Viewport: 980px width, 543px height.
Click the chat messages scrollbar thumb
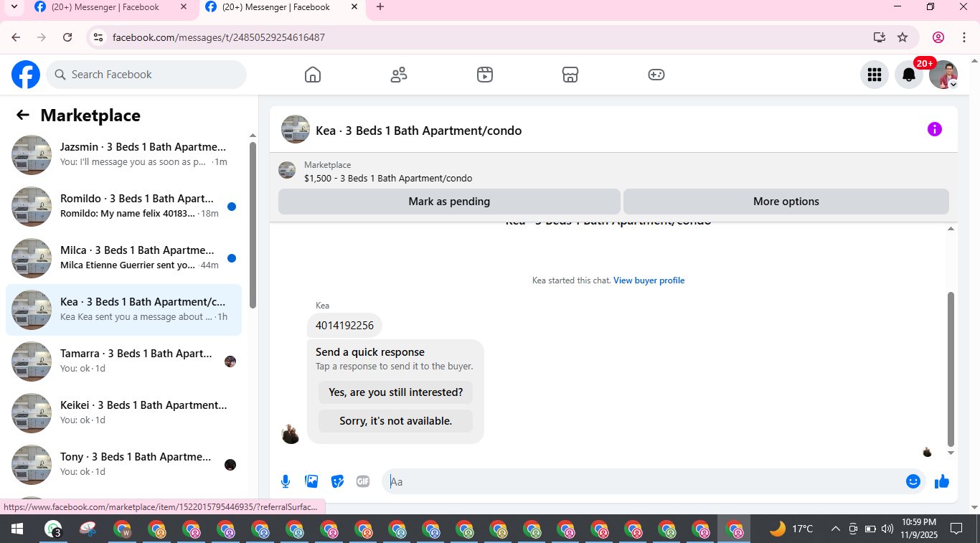coord(951,369)
